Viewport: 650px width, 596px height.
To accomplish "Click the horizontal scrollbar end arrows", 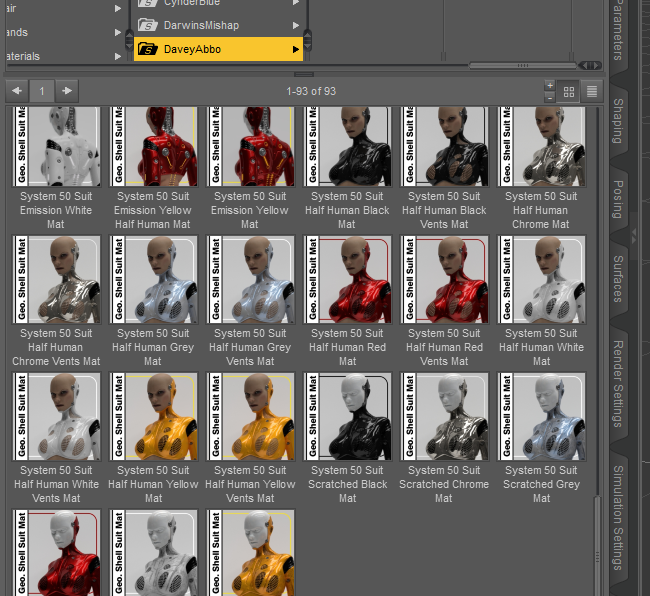I will pos(590,65).
